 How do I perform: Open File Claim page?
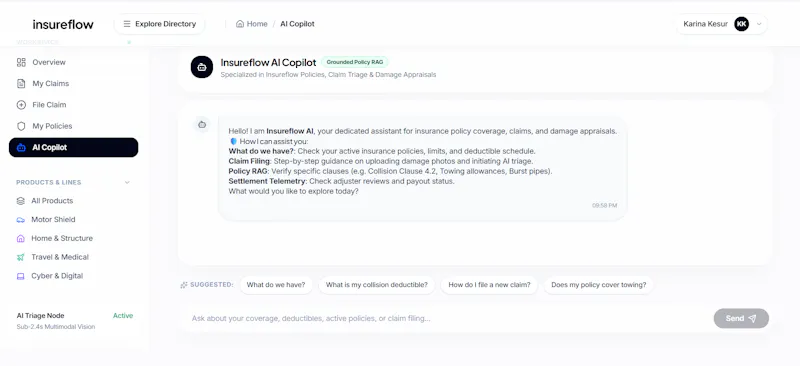[x=73, y=105]
